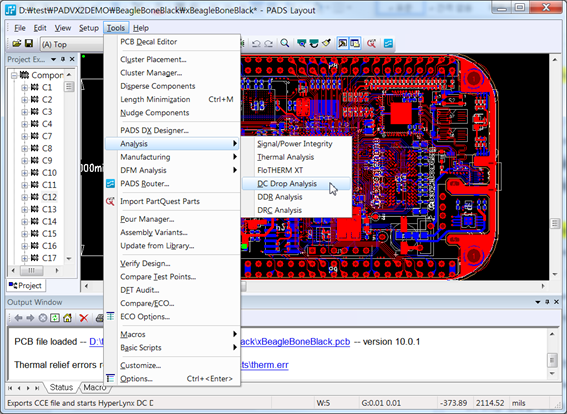Click the Refresh icon in Output Window toolbar
This screenshot has height=414, width=567.
pos(55,318)
